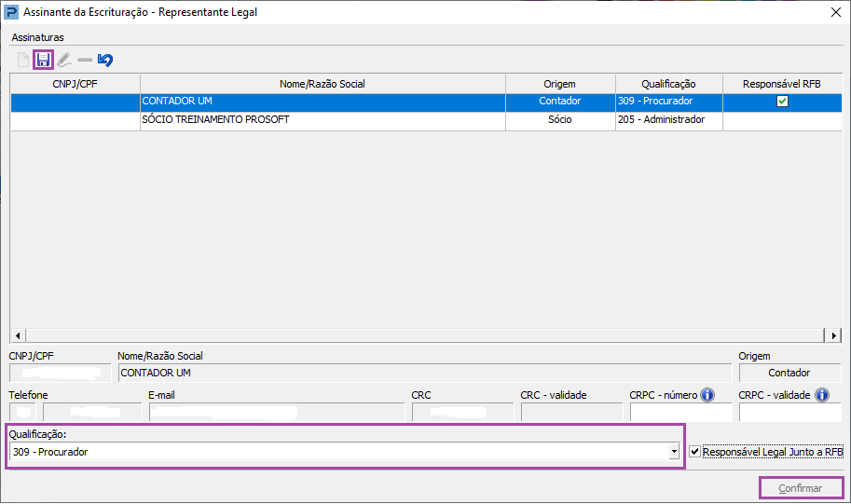This screenshot has height=504, width=851.
Task: Click the CRPC - validade input field
Action: (789, 412)
